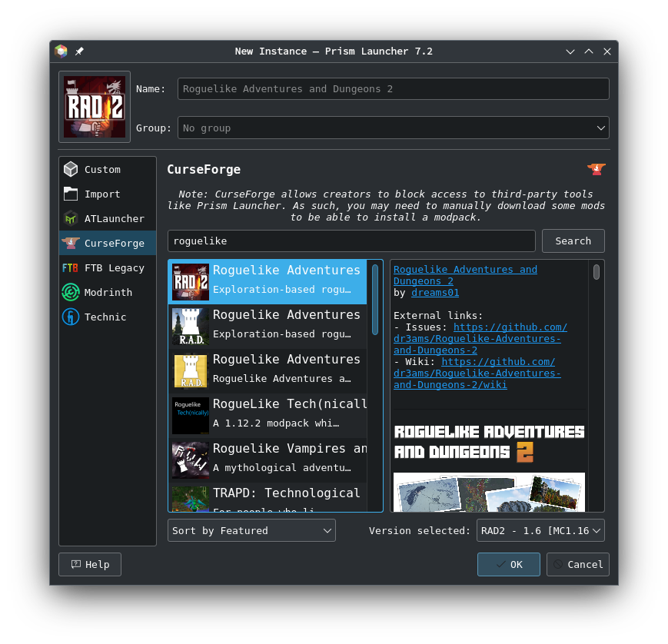Viewport: 668px width, 644px height.
Task: Open the Sort by Featured dropdown
Action: click(x=251, y=530)
